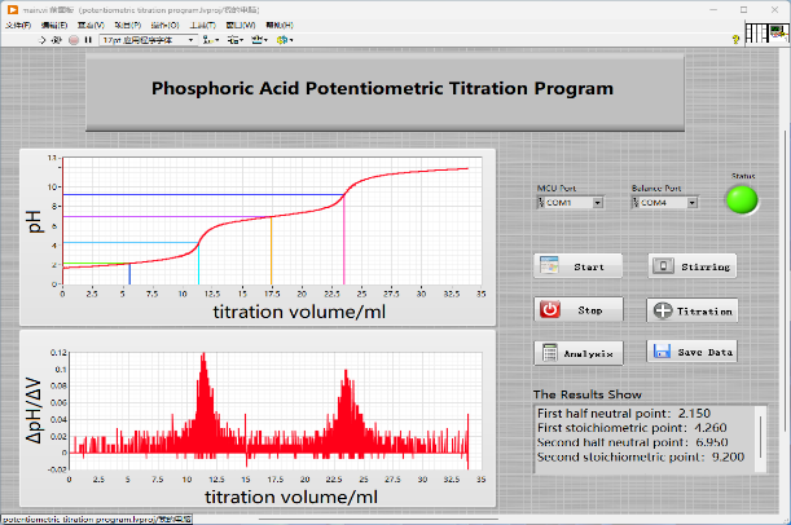Open the Distribute Objects toolbar menu
This screenshot has width=791, height=525.
(x=235, y=40)
